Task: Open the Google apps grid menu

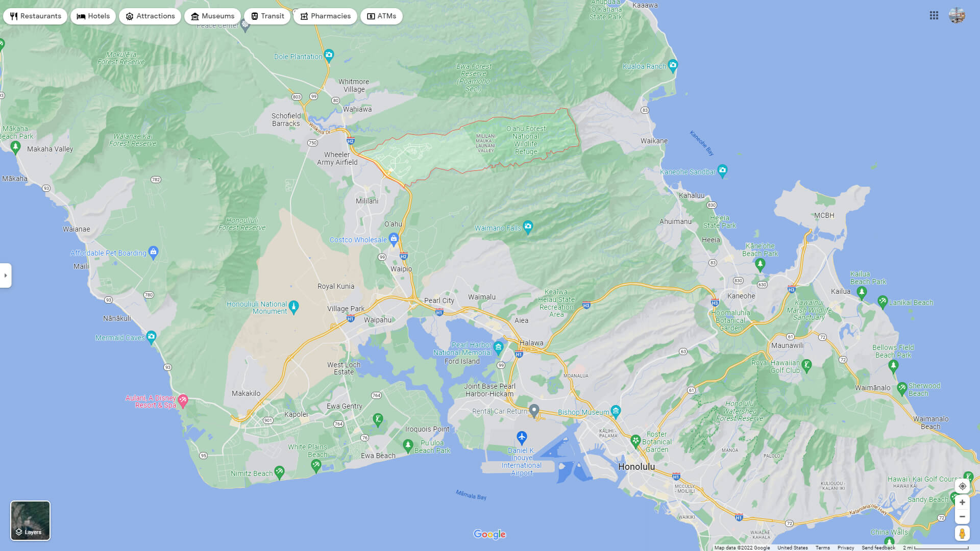Action: click(934, 16)
